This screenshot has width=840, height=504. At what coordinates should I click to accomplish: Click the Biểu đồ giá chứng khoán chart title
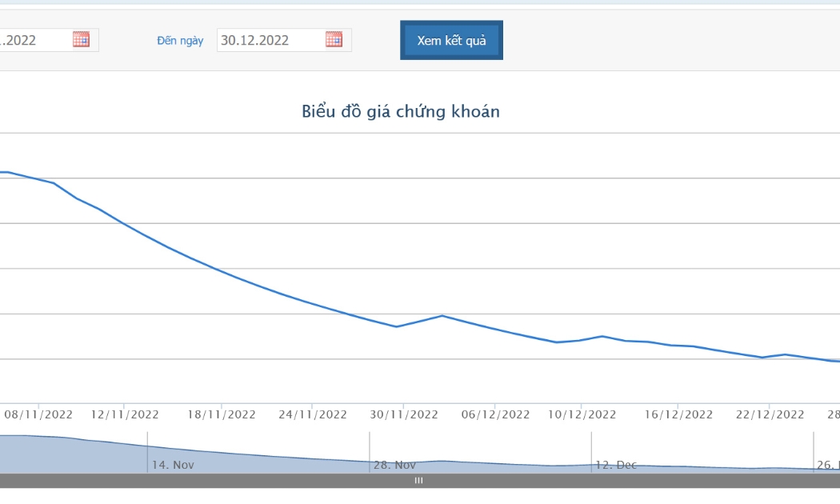(x=401, y=111)
